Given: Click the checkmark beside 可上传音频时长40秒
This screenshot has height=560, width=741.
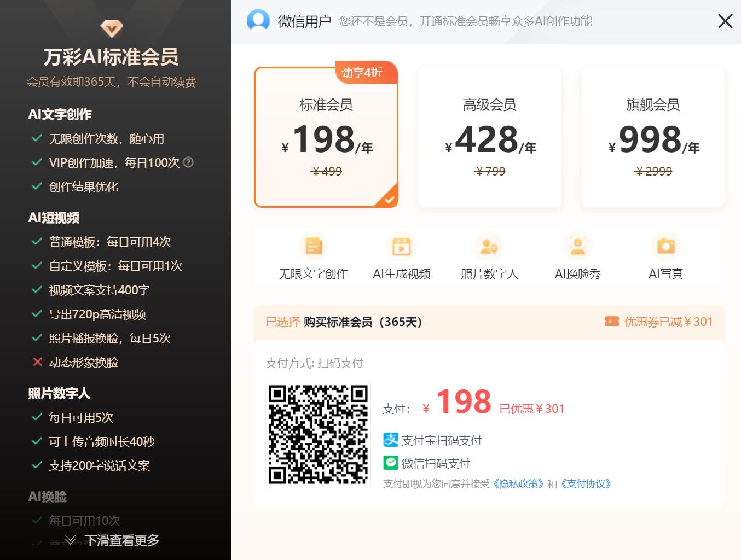Looking at the screenshot, I should [x=37, y=441].
